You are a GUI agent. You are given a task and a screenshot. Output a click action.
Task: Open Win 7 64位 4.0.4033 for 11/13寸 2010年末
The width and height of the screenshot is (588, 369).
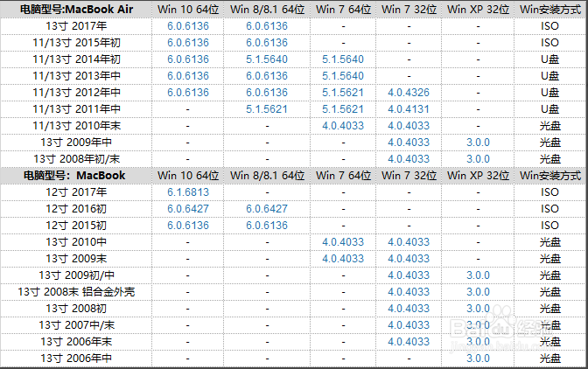coord(343,126)
